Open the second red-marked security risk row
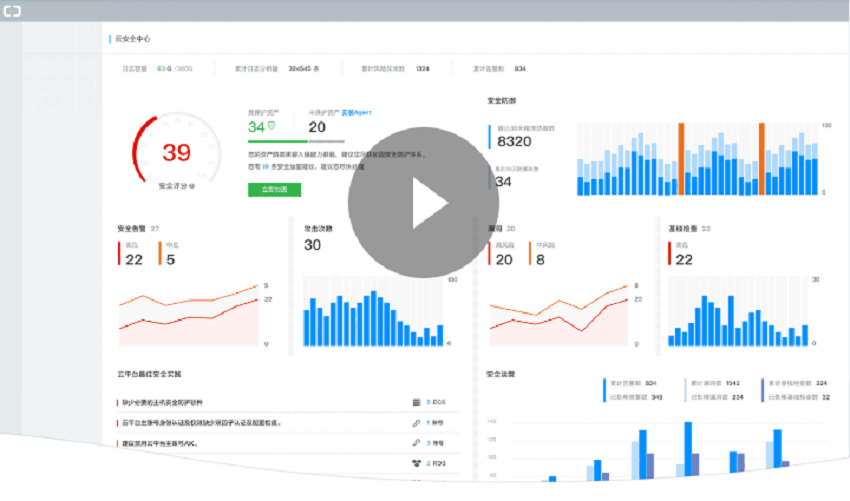The width and height of the screenshot is (850, 501). (288, 423)
